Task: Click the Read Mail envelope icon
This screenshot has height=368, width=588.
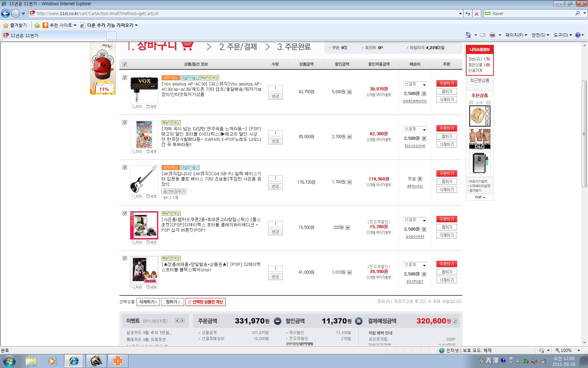Action: [x=483, y=35]
